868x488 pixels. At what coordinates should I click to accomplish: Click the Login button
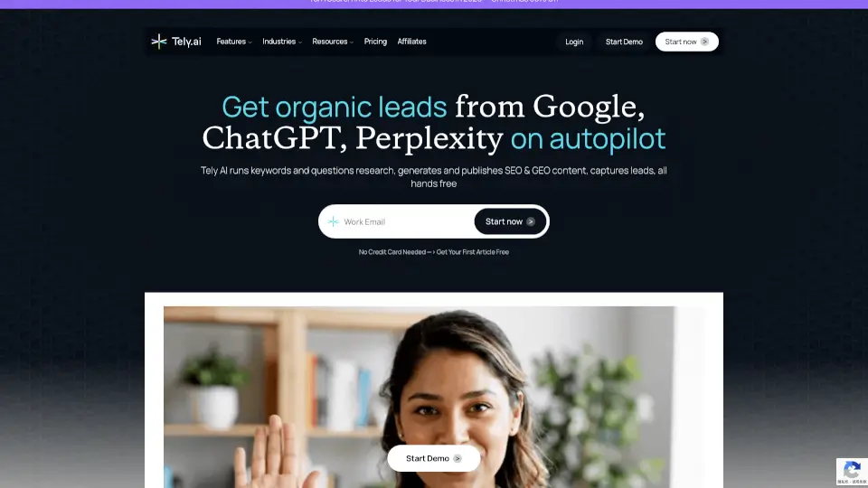574,42
